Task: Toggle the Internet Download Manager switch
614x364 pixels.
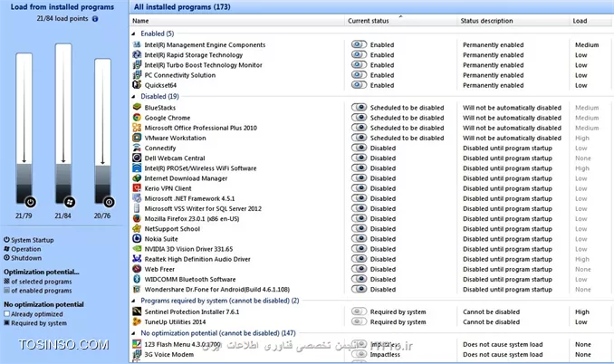Action: tap(360, 178)
